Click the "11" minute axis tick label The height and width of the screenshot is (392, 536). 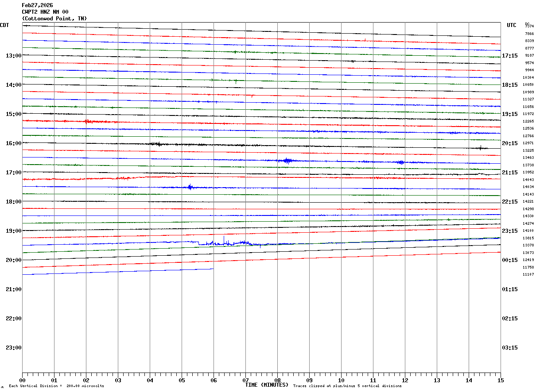[373, 380]
